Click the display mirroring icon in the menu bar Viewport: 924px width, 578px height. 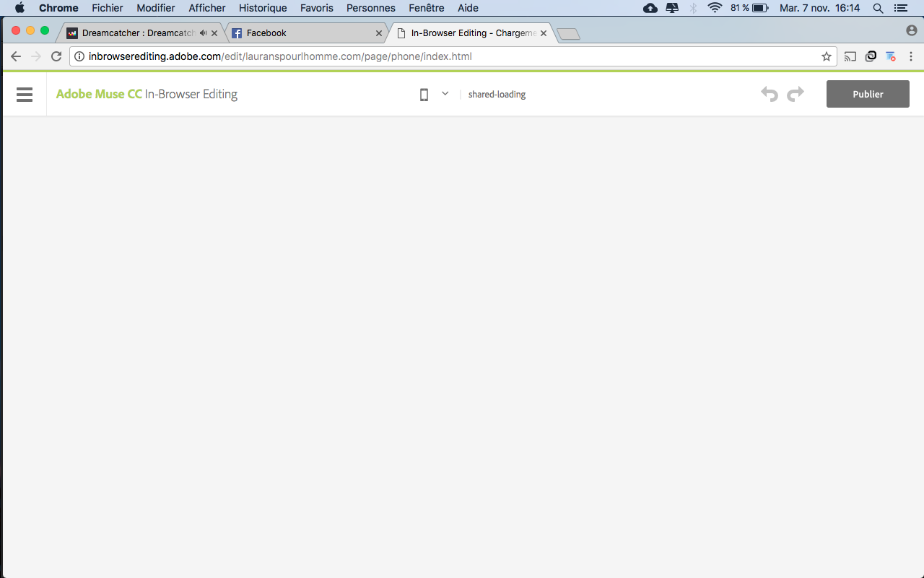(672, 8)
